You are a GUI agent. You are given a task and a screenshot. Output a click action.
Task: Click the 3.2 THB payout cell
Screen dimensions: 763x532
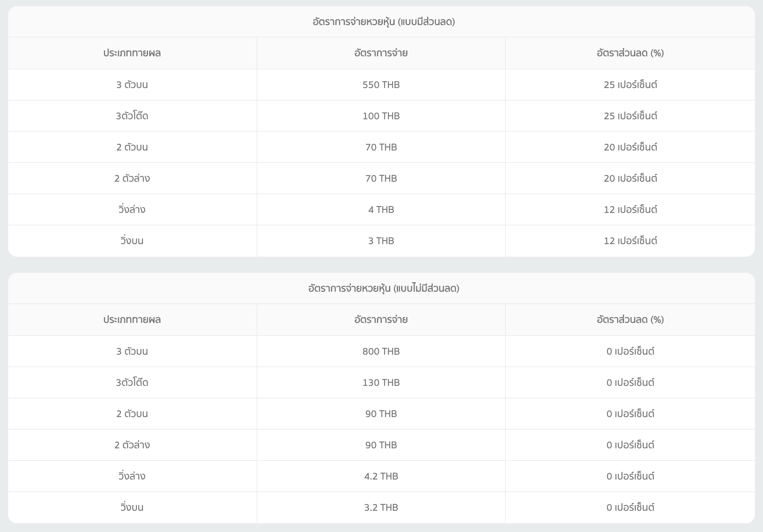tap(381, 507)
